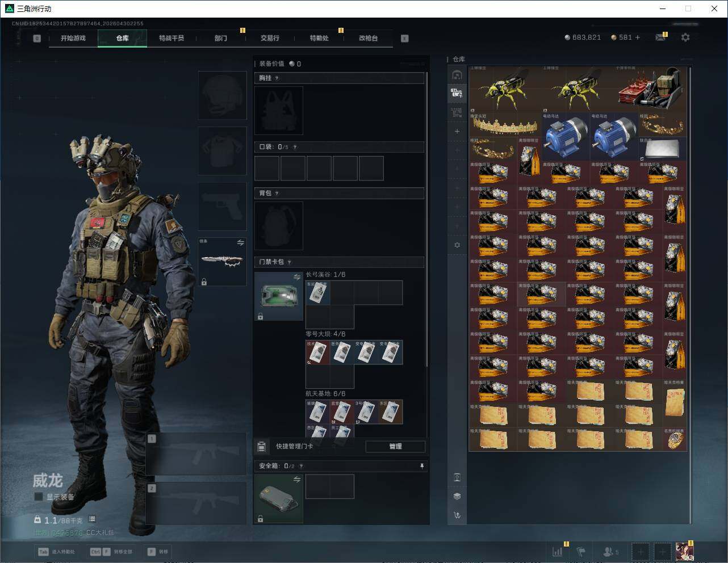Click the player avatar in the bottom corner
This screenshot has width=728, height=563.
click(684, 552)
